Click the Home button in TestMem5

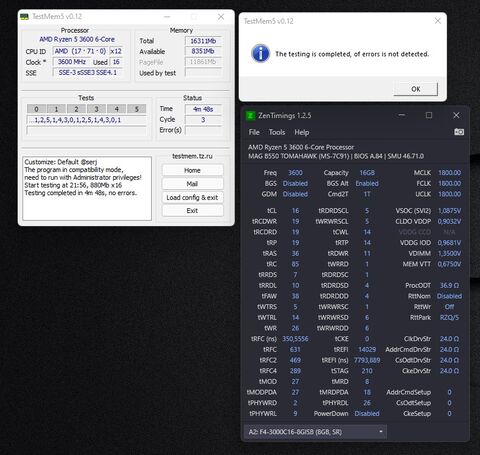[x=192, y=170]
